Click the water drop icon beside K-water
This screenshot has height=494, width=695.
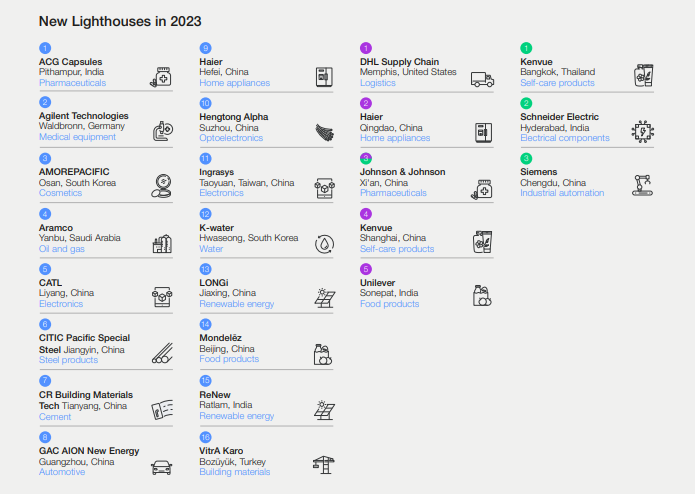click(324, 244)
